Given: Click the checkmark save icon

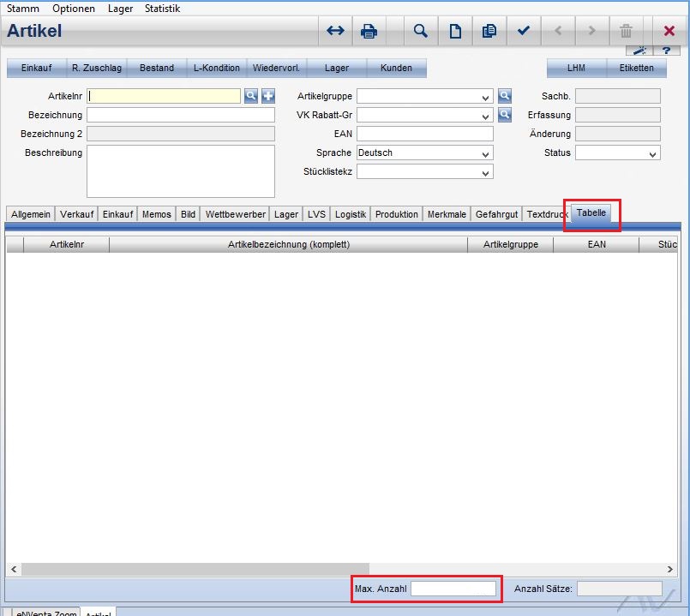Looking at the screenshot, I should tap(523, 31).
